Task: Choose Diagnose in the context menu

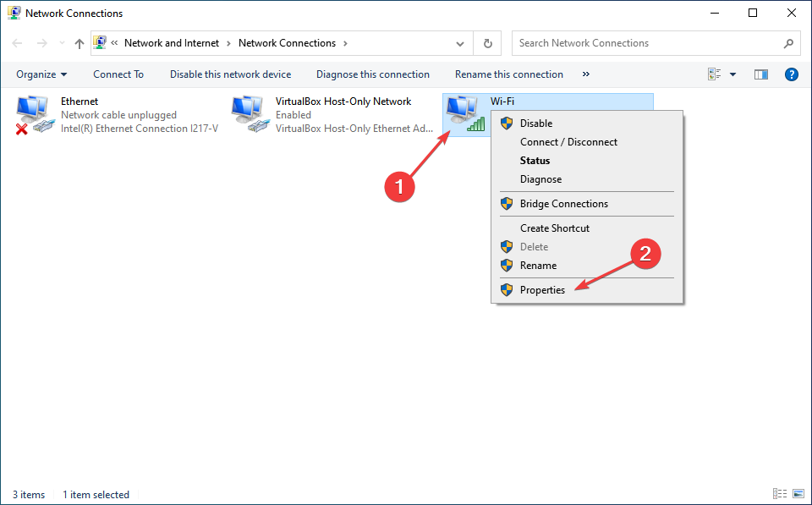Action: pos(587,179)
